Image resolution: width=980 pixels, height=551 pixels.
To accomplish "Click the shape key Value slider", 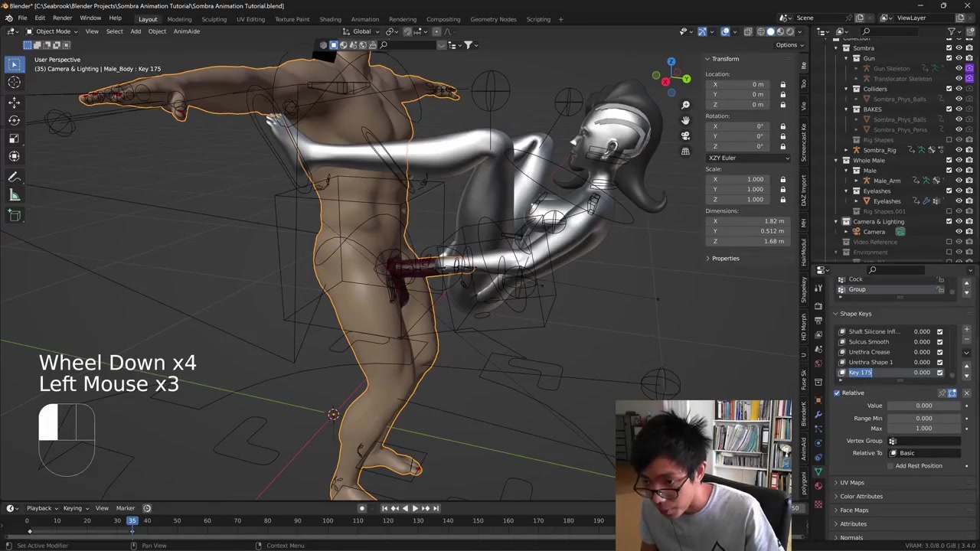I will 923,406.
